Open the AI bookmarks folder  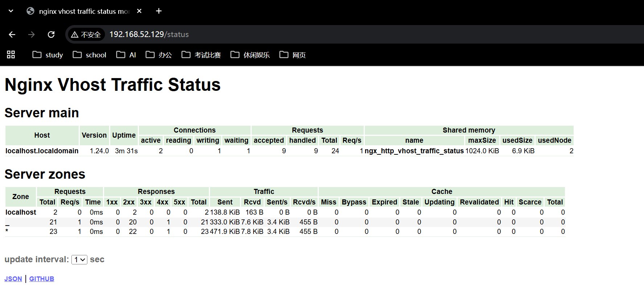(126, 55)
